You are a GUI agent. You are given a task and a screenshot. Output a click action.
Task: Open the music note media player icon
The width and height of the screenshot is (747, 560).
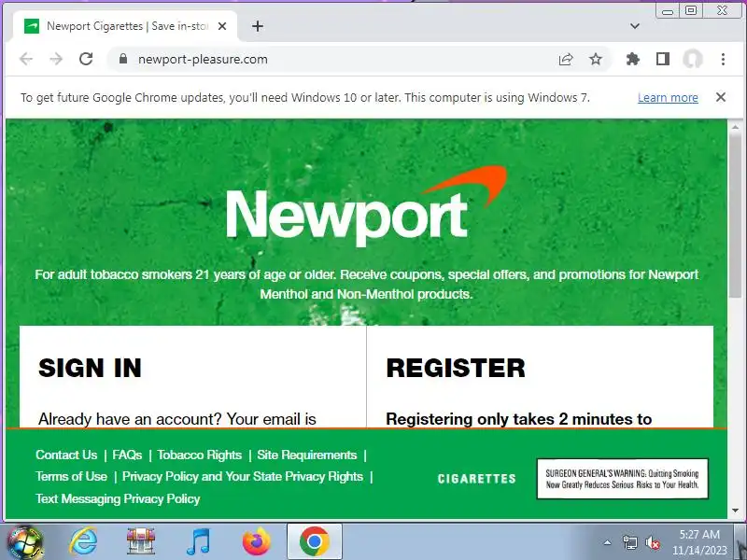[198, 541]
